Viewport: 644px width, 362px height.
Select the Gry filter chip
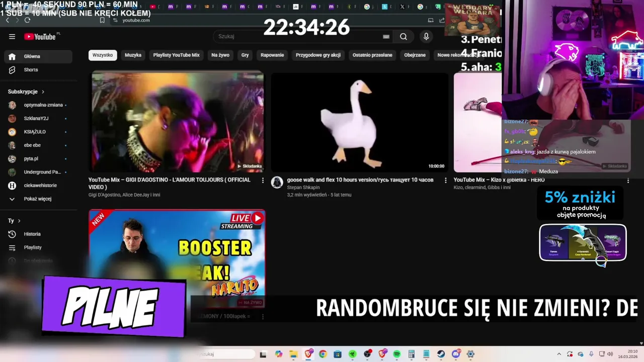(x=245, y=55)
